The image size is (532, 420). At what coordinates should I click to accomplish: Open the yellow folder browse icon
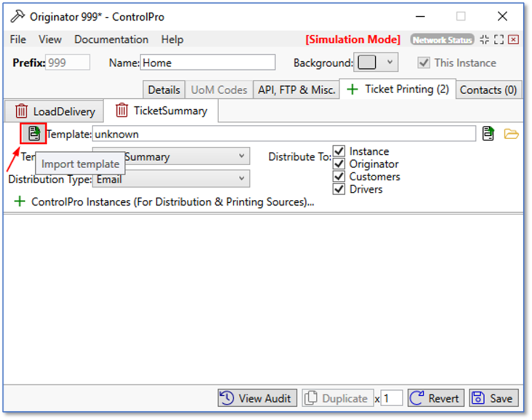click(x=511, y=134)
